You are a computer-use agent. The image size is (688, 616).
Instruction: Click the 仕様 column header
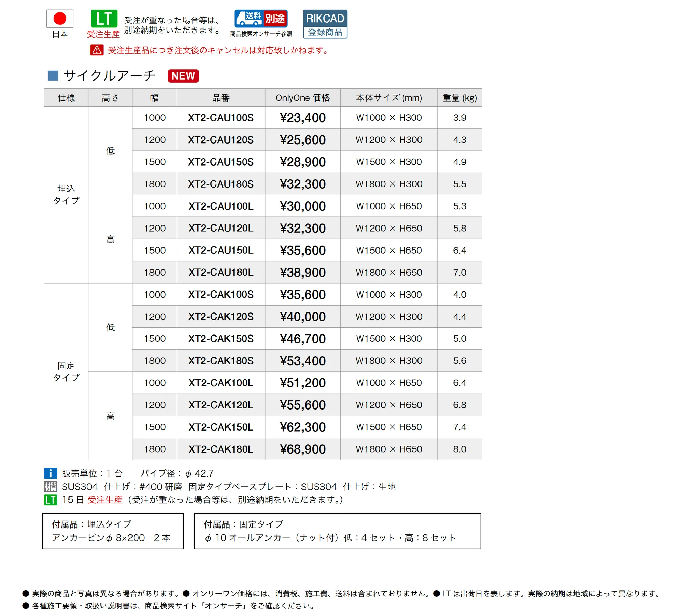pos(66,98)
